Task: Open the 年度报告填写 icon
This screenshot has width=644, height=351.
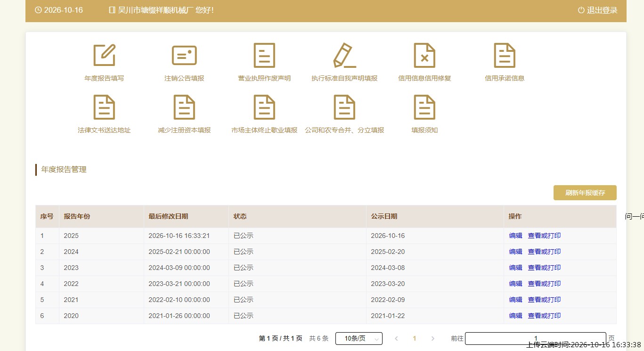Action: (104, 55)
